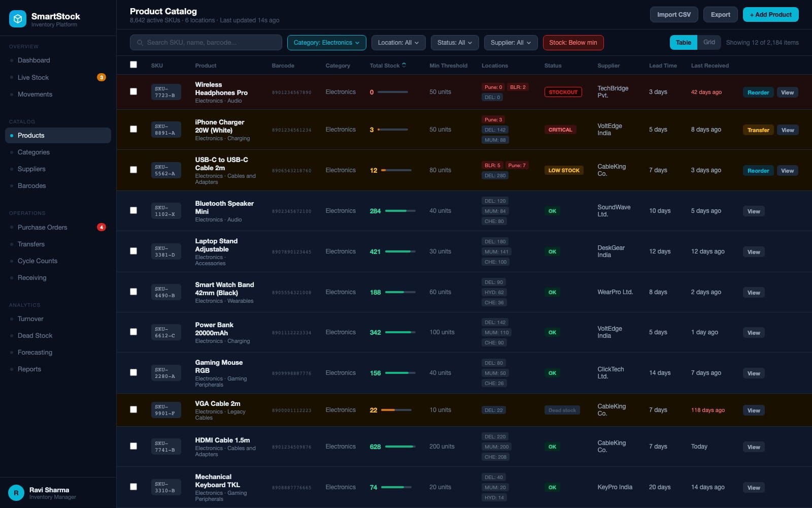812x508 pixels.
Task: Select the Table view tab
Action: point(683,42)
